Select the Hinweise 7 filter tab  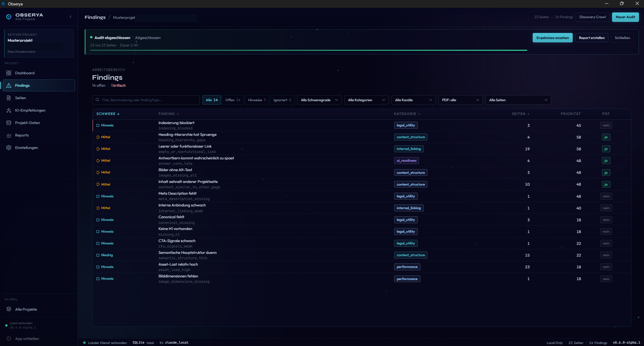[257, 100]
